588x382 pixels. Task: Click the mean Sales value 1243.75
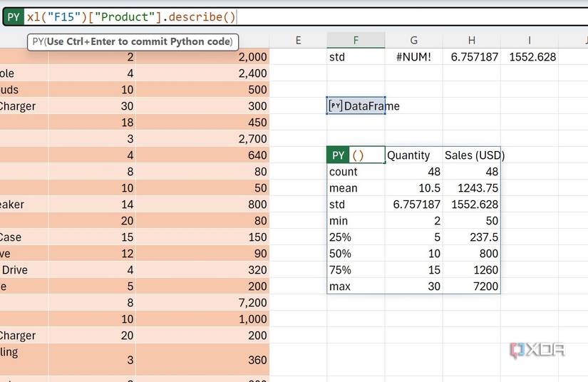[x=471, y=188]
